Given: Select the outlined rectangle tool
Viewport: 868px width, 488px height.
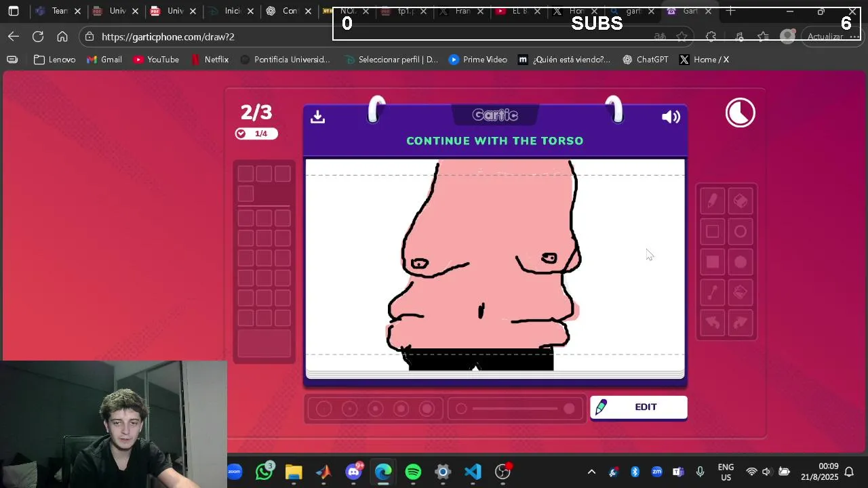Looking at the screenshot, I should 712,232.
